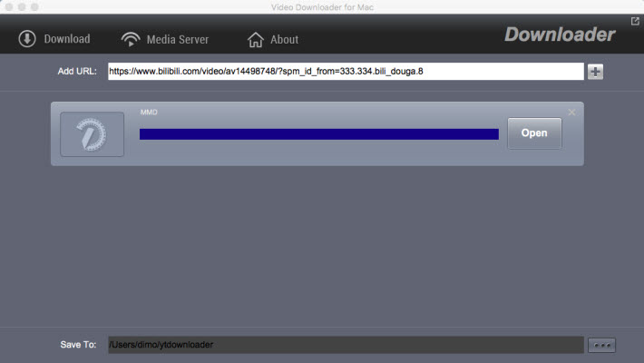Click the Save To path field
Viewport: 644px width, 363px height.
coord(345,345)
